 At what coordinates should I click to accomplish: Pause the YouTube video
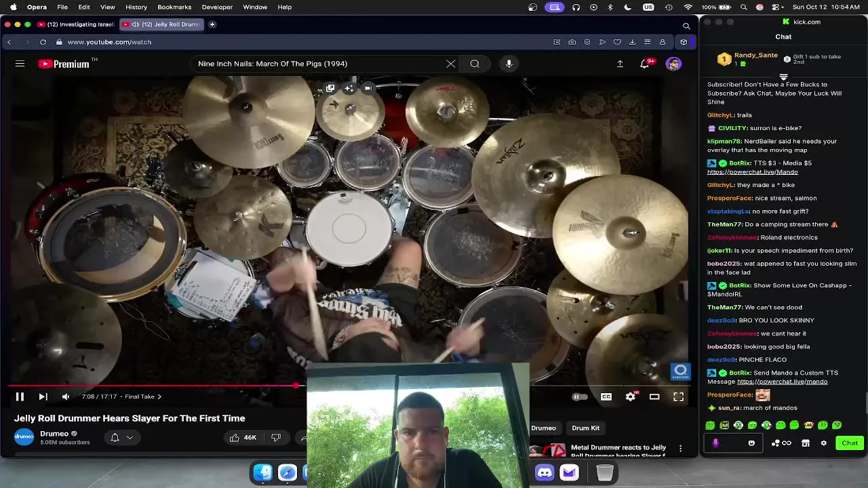pyautogui.click(x=20, y=396)
